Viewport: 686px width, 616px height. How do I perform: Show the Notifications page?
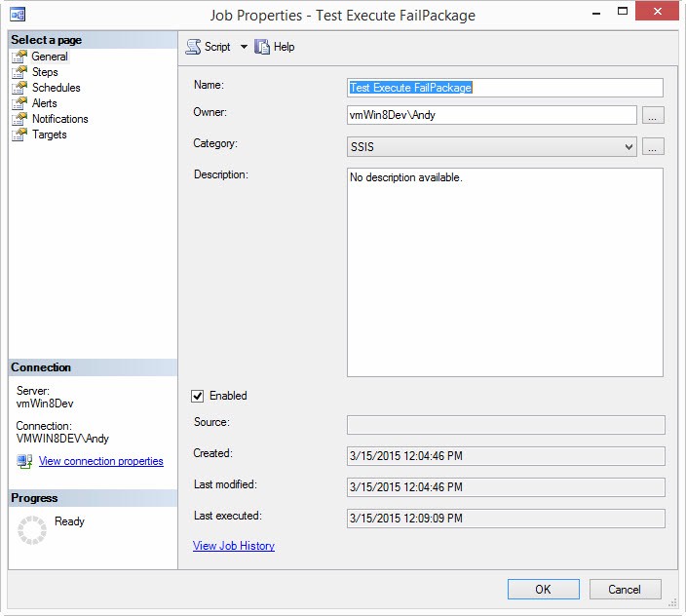click(60, 119)
